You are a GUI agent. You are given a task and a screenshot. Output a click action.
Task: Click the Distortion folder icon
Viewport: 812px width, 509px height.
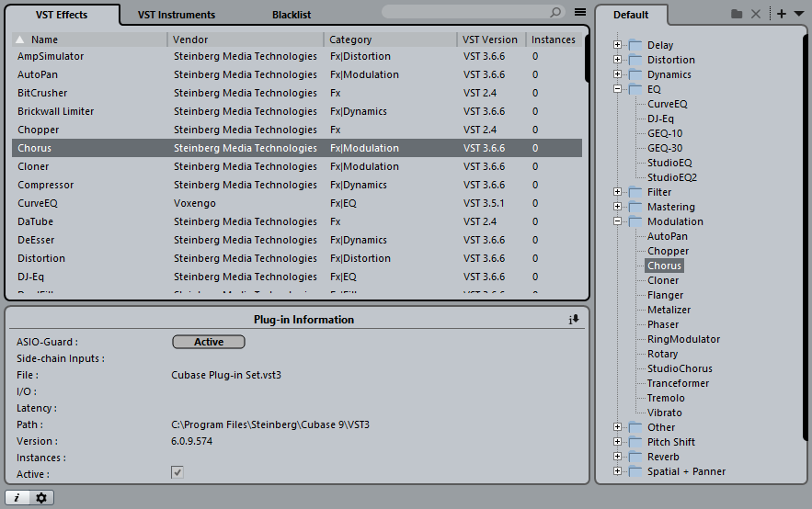[x=635, y=60]
